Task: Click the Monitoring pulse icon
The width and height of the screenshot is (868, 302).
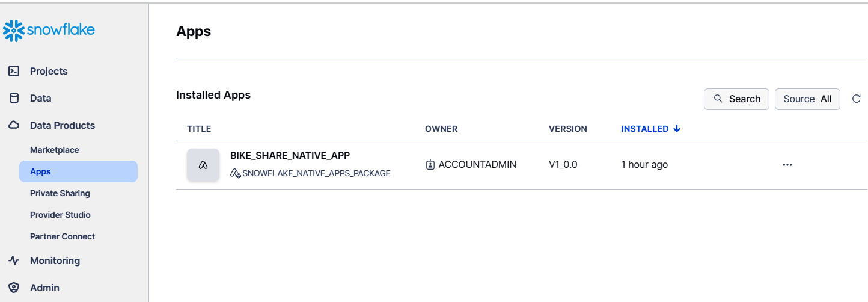Action: [14, 260]
